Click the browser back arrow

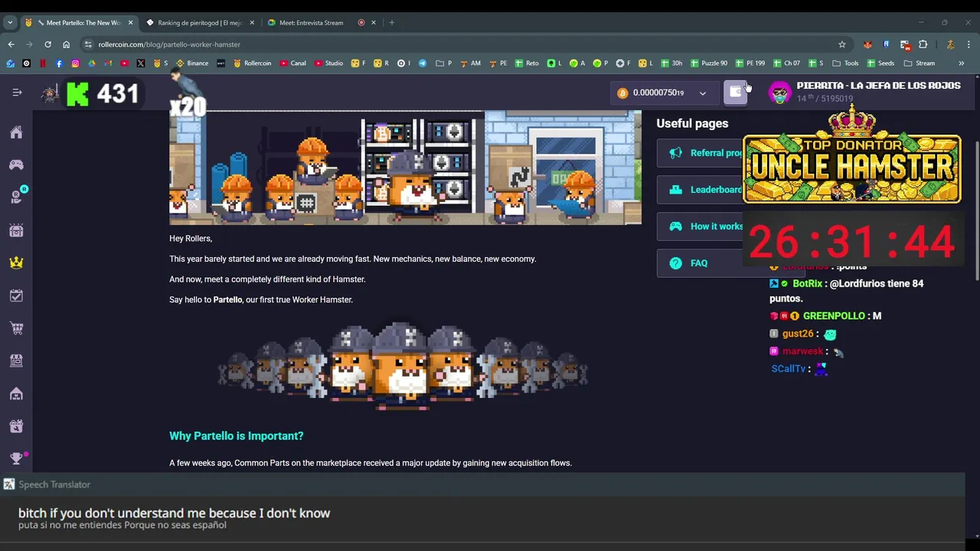pos(11,44)
